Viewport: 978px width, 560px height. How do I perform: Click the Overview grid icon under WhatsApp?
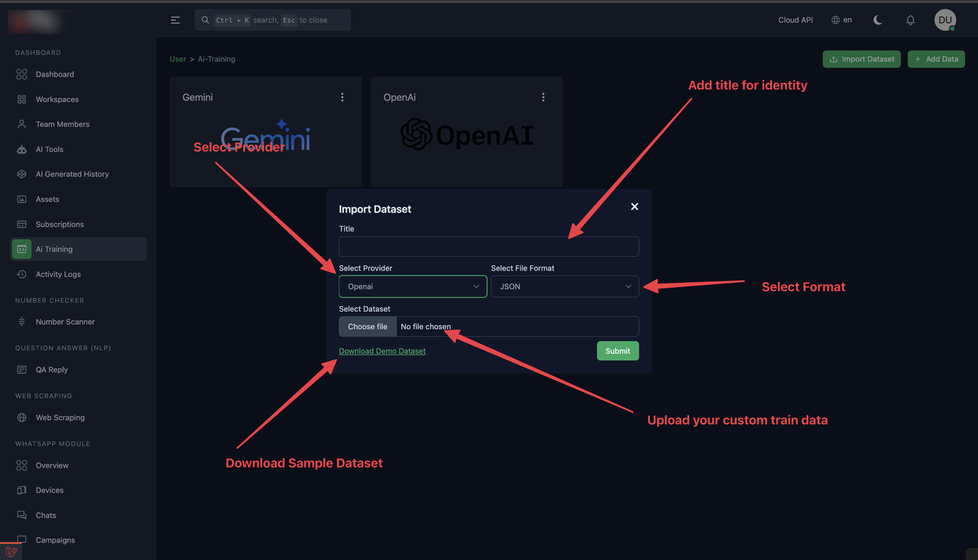tap(21, 465)
